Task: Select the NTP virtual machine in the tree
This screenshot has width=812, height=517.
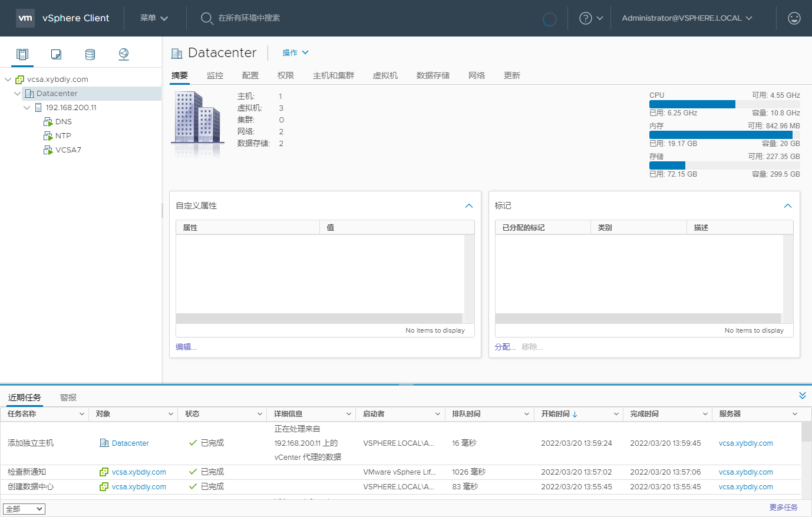Action: click(63, 135)
